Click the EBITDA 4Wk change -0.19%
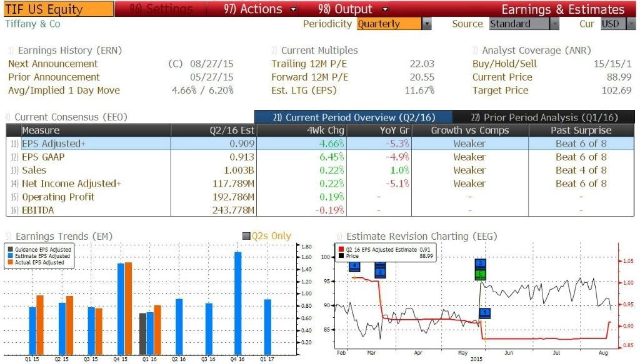The height and width of the screenshot is (364, 640). [329, 210]
